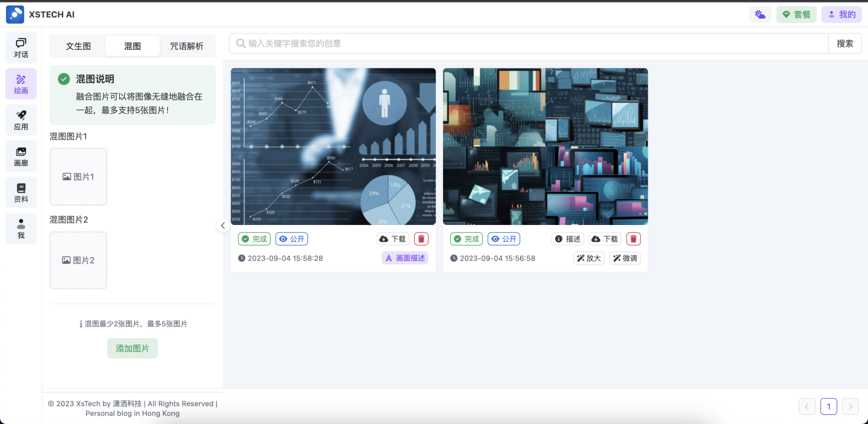This screenshot has height=424, width=868.
Task: Open the 应用 applications section
Action: click(x=21, y=119)
